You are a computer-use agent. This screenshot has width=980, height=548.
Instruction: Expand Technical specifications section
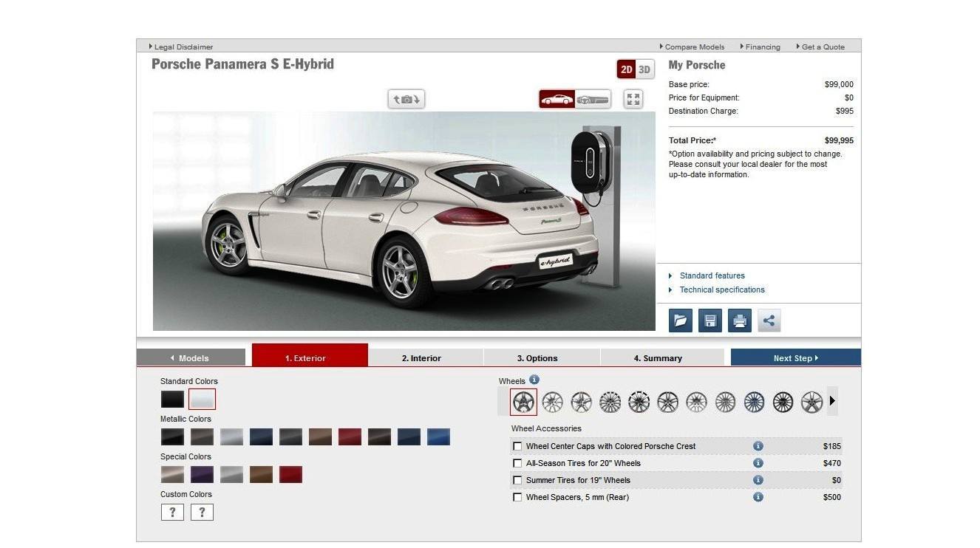[722, 290]
